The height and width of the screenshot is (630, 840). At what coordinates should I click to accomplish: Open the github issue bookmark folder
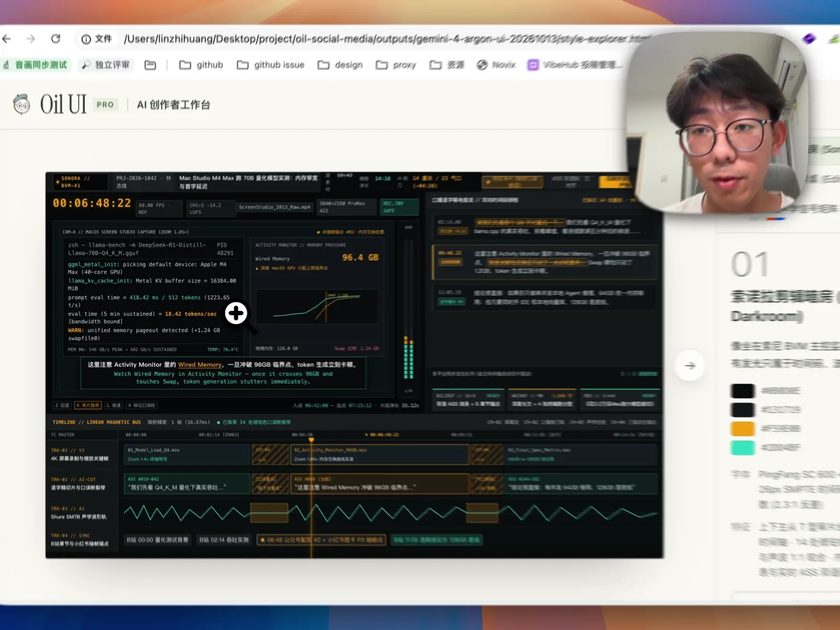tap(270, 65)
